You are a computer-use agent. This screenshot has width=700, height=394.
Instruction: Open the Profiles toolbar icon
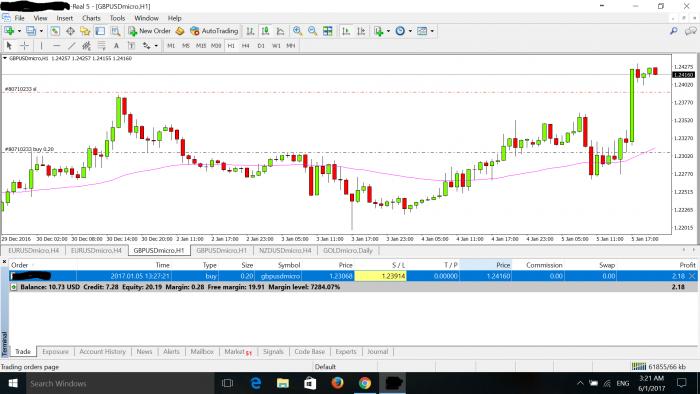30,31
